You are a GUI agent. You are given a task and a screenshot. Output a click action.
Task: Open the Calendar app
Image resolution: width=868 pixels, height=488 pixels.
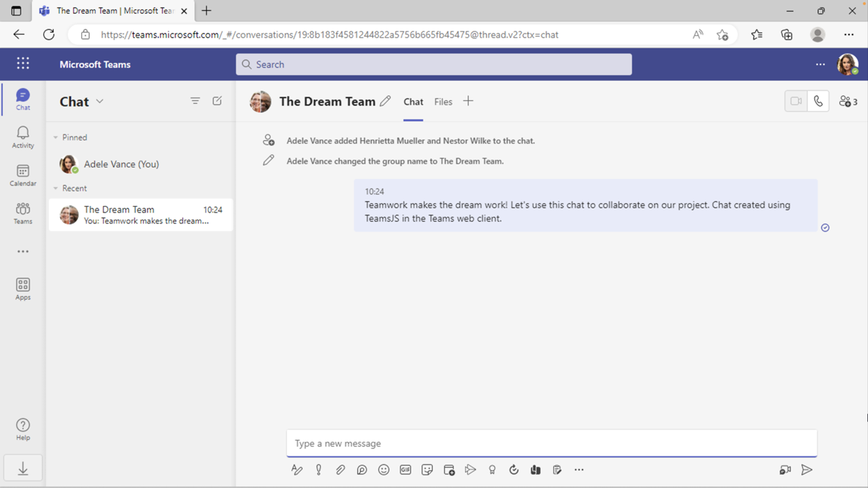(x=23, y=176)
